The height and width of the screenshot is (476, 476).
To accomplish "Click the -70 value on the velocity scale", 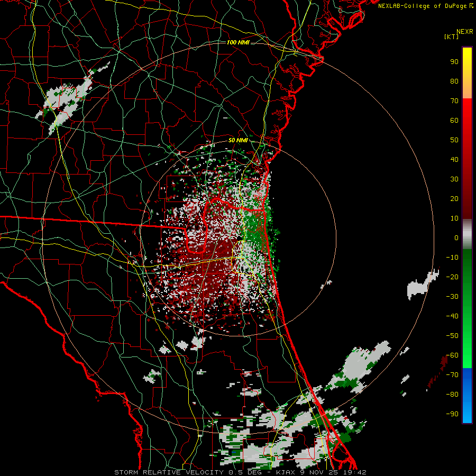I will [452, 375].
